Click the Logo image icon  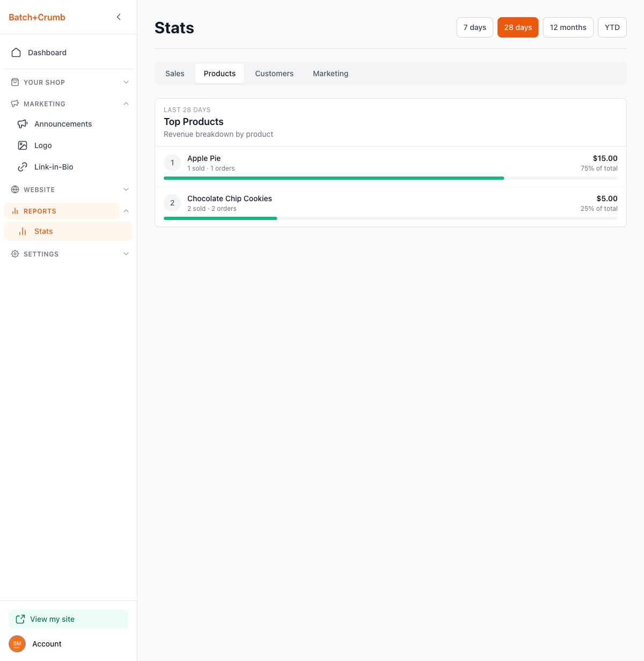23,145
